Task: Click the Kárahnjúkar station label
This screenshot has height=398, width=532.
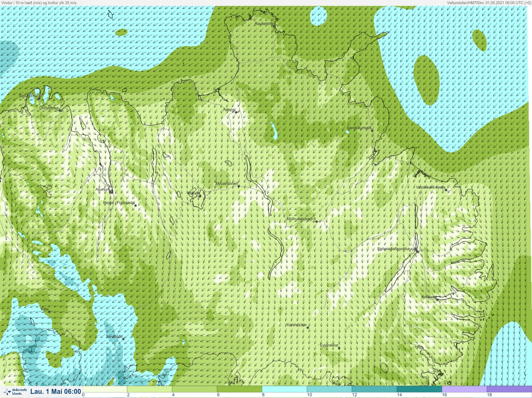Action: 297,325
